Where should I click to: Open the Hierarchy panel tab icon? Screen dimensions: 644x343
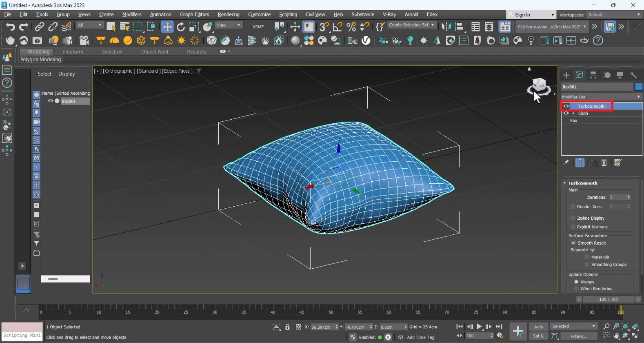click(593, 75)
